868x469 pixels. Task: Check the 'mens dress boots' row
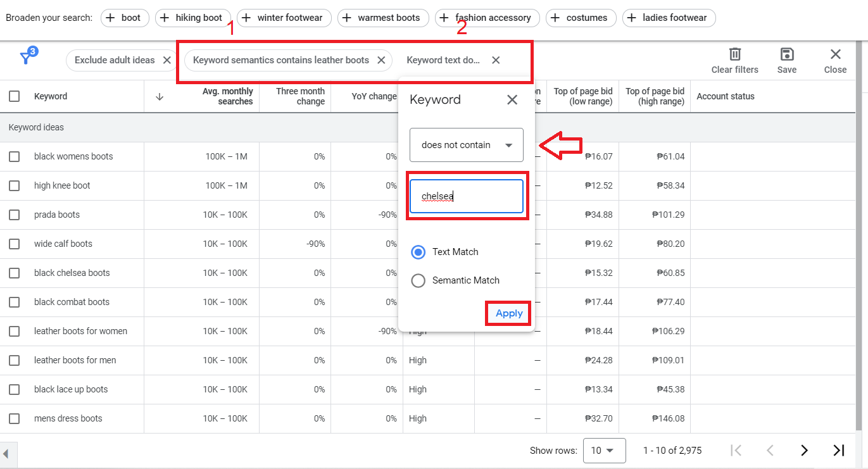pyautogui.click(x=14, y=418)
